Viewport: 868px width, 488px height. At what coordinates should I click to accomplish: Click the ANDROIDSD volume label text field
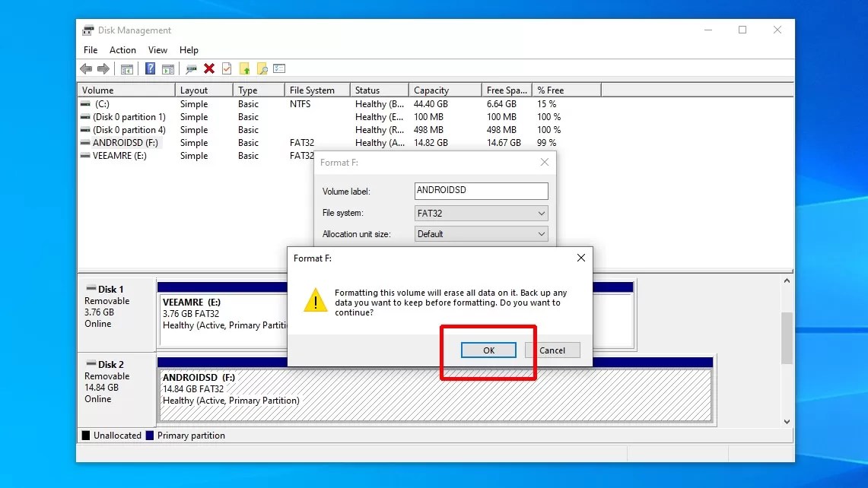480,191
